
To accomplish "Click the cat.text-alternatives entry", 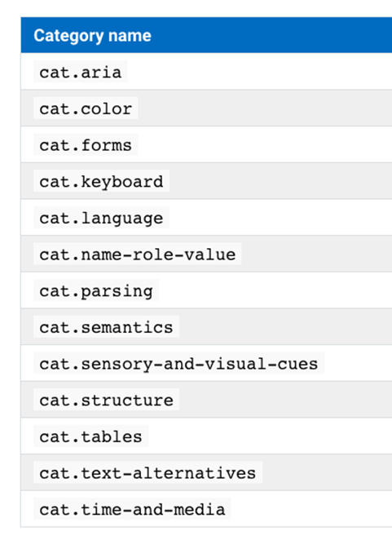I will pyautogui.click(x=148, y=472).
